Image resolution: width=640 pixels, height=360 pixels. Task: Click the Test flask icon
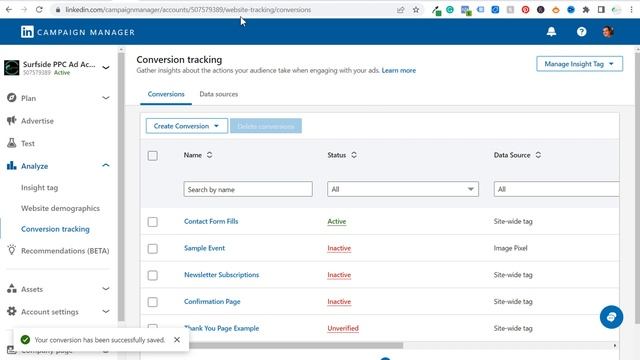pyautogui.click(x=11, y=143)
